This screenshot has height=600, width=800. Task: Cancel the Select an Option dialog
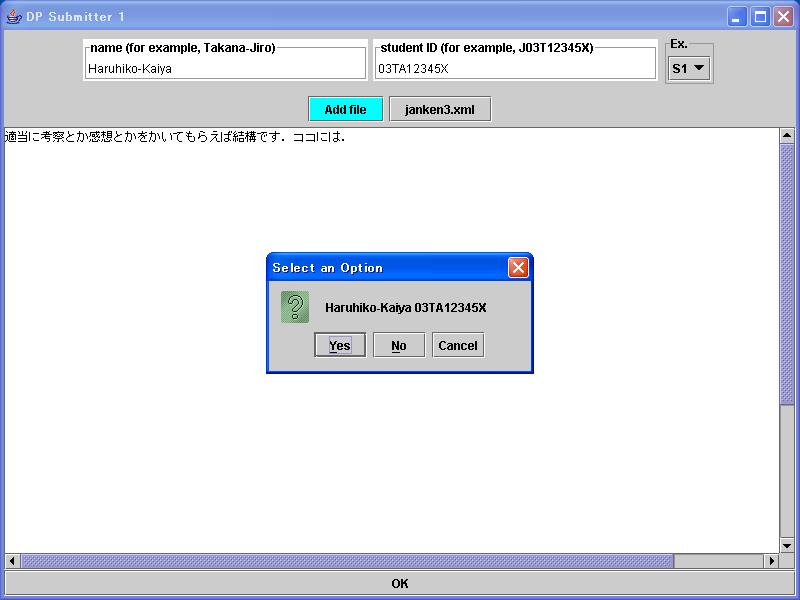click(458, 345)
